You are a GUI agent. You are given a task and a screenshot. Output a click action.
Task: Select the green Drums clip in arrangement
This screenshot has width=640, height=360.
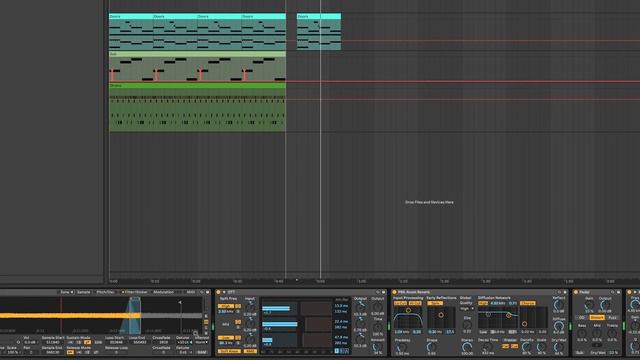pyautogui.click(x=198, y=107)
